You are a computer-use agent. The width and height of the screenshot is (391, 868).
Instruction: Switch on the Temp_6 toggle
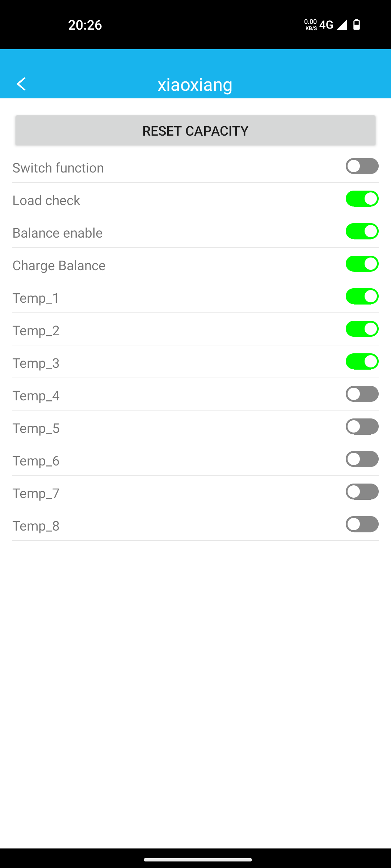[x=362, y=459]
